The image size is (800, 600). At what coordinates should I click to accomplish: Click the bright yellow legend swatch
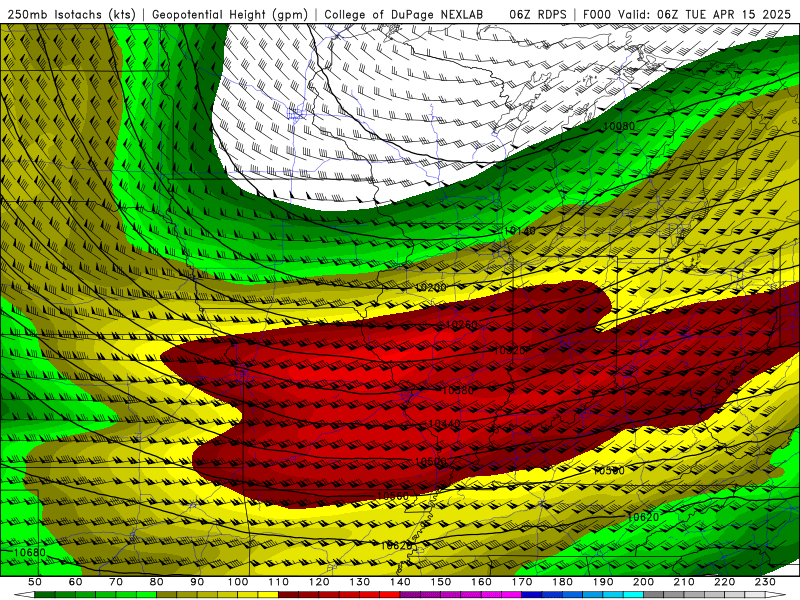(x=268, y=594)
